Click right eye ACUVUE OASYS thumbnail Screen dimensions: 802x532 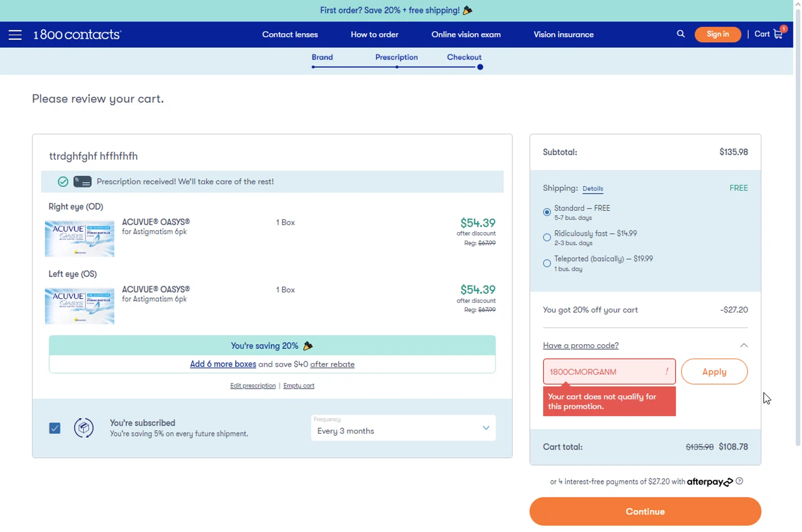tap(80, 238)
